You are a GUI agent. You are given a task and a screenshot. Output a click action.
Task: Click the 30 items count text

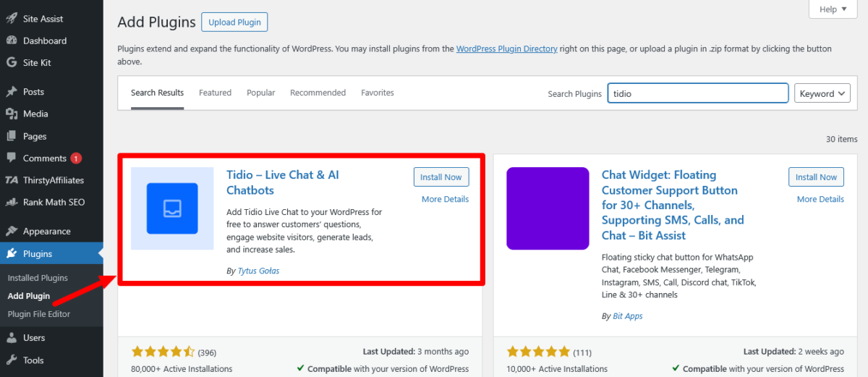841,139
